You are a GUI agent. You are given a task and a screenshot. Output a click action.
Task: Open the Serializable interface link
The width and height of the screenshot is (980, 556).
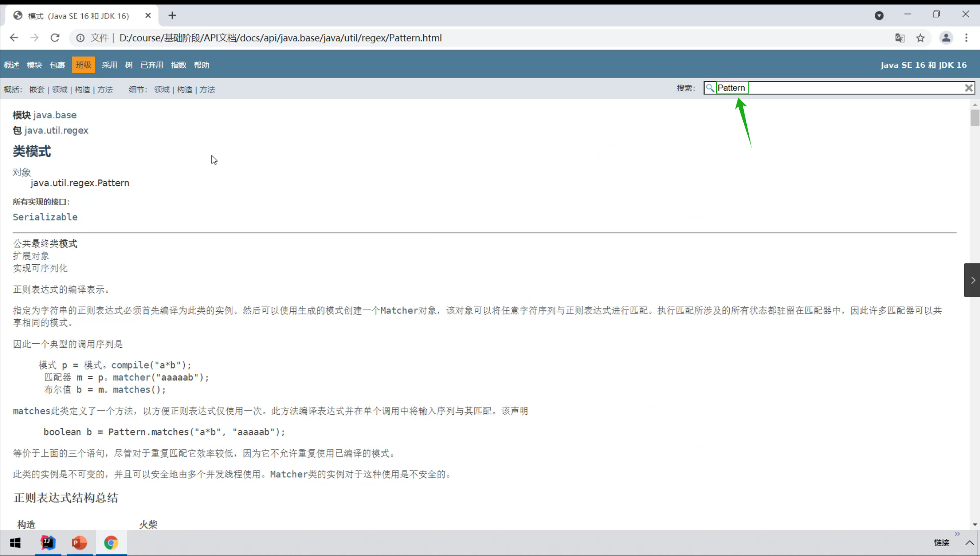(x=45, y=217)
